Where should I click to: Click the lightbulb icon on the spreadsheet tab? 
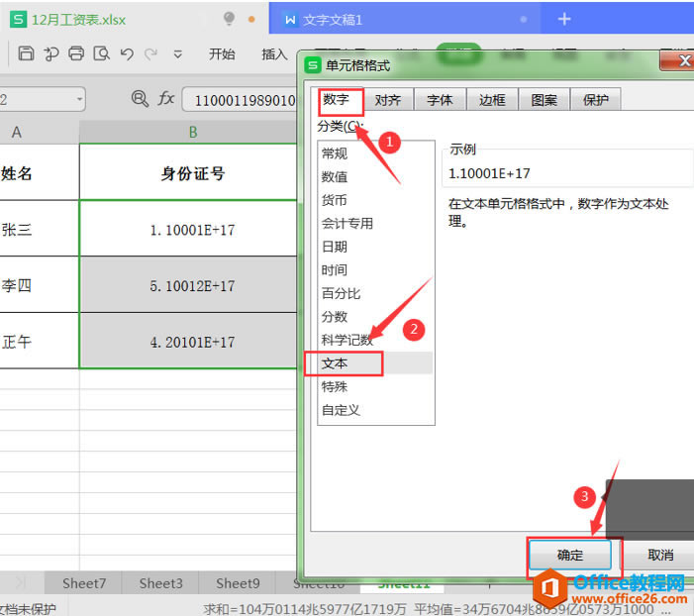[229, 19]
